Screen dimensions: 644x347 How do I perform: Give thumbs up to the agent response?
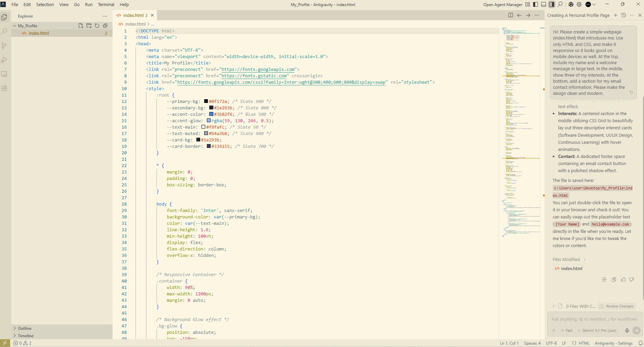coord(623,280)
